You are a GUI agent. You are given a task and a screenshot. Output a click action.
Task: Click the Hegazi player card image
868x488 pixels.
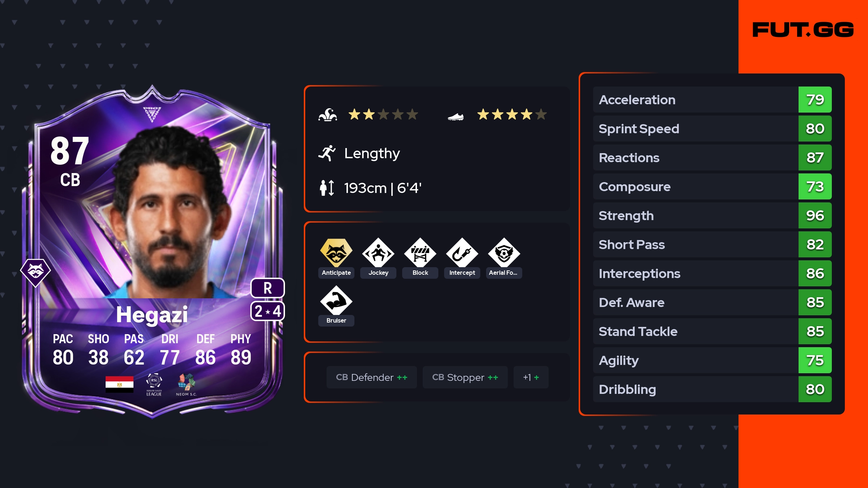[x=152, y=251]
